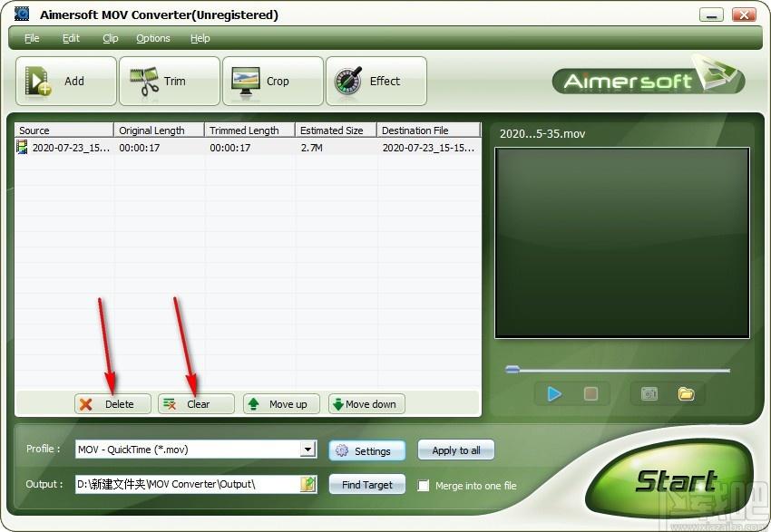771x532 pixels.
Task: Click the Output path field
Action: [x=188, y=484]
